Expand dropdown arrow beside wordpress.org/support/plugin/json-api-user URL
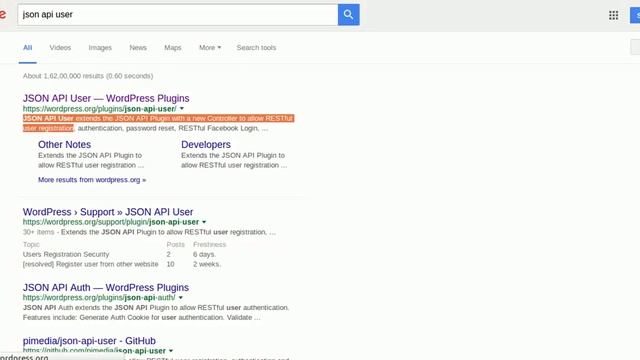The image size is (640, 360). (204, 222)
